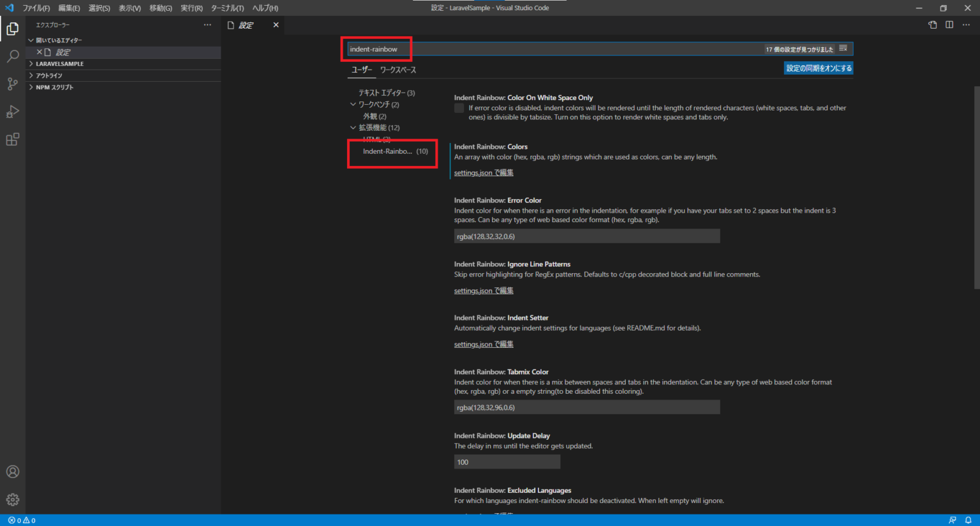Open the Explorer view in activity bar
Viewport: 980px width, 526px height.
tap(12, 29)
